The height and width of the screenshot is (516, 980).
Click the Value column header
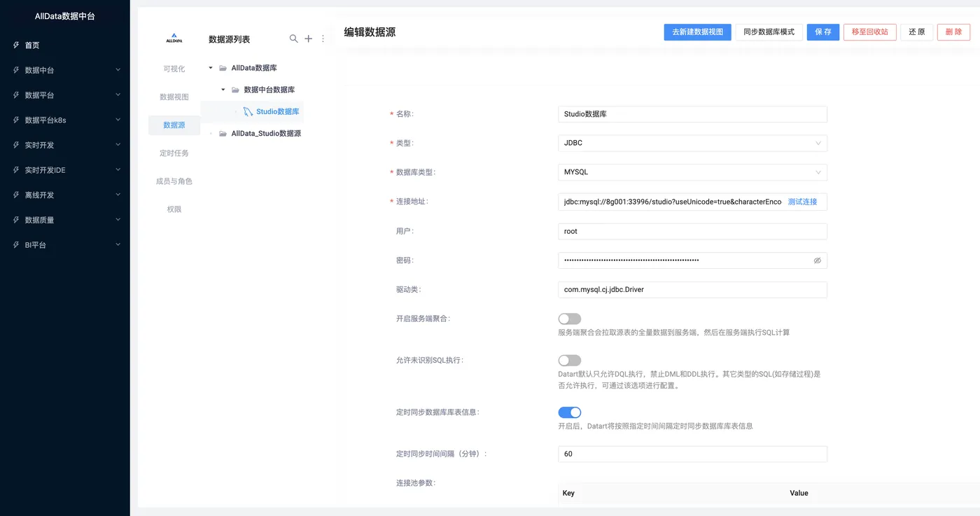click(799, 493)
